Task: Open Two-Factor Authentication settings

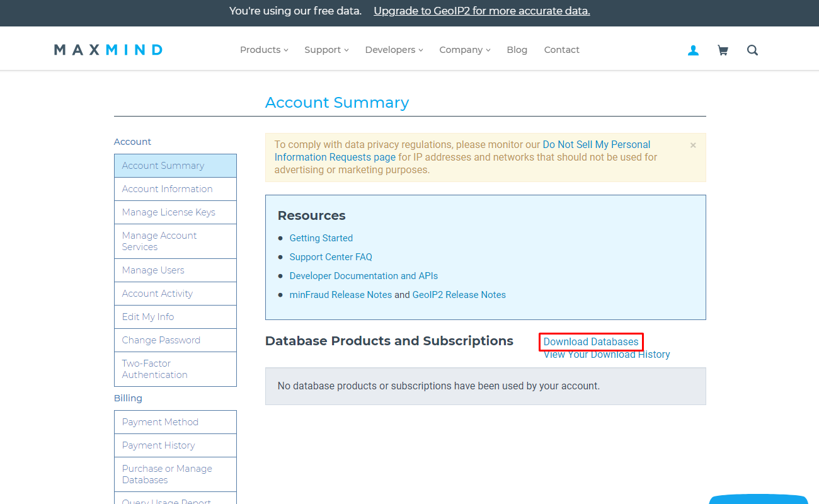Action: coord(175,369)
